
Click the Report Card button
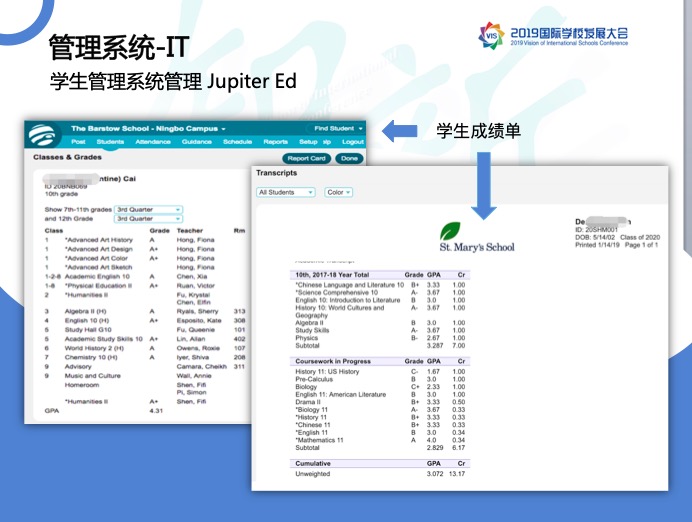point(306,158)
